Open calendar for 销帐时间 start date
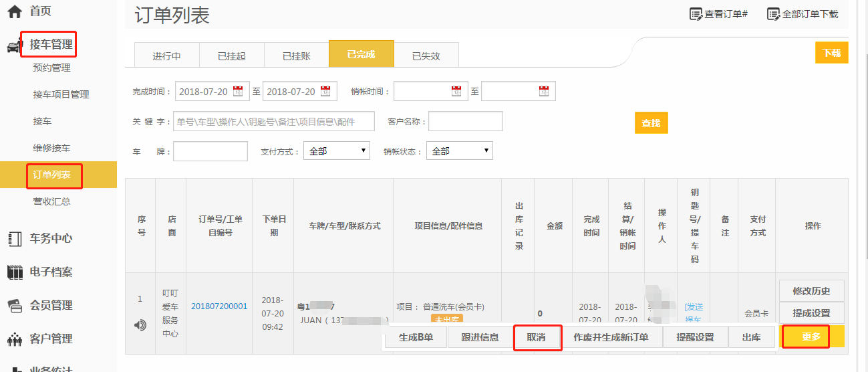This screenshot has width=868, height=372. click(x=456, y=92)
